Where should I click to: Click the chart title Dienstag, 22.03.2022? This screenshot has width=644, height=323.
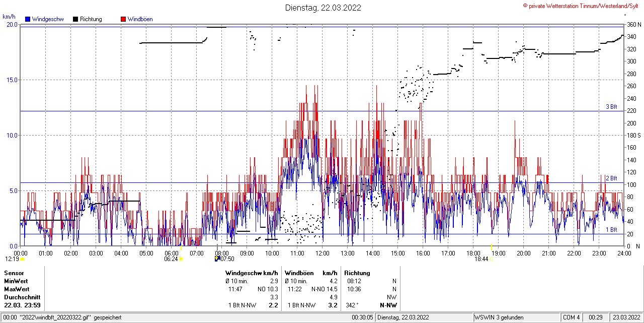(x=323, y=8)
